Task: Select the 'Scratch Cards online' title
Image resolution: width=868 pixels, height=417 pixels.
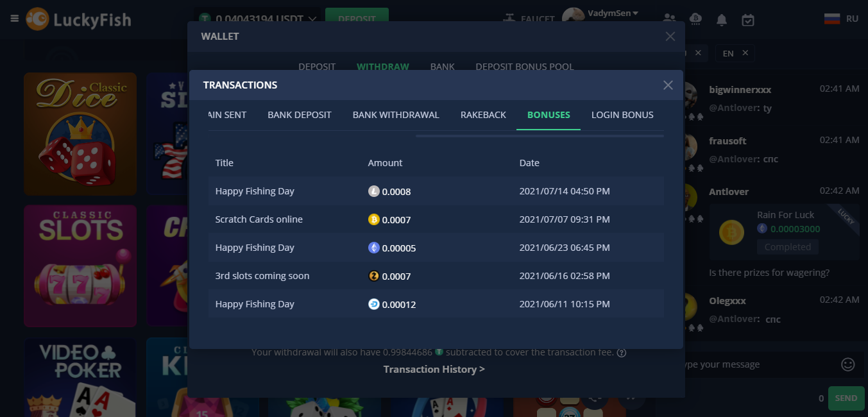Action: 259,219
